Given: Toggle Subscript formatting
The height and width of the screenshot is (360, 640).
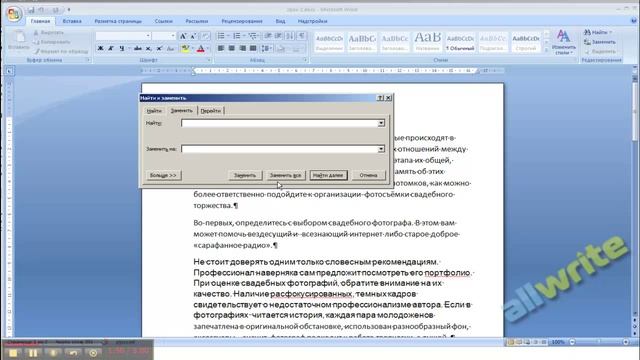Looking at the screenshot, I should (149, 49).
